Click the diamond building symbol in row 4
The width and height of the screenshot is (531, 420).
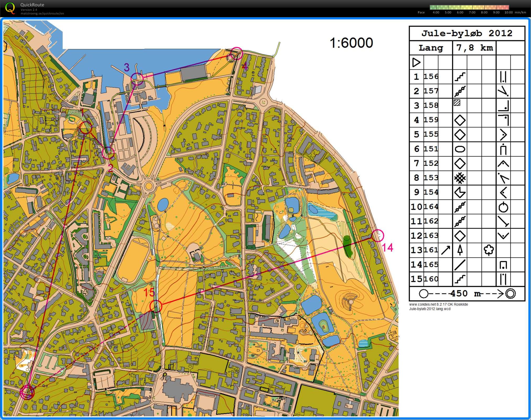tap(460, 120)
